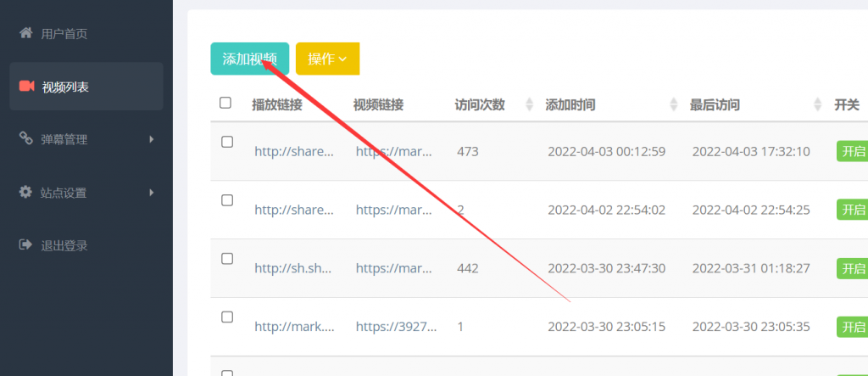Toggle 开启 switch for row visited 2022-04-02 22:54:25

tap(853, 210)
